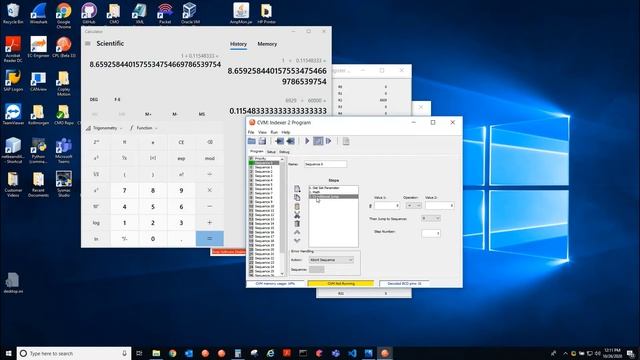The width and height of the screenshot is (640, 360).
Task: Click the delete trash icon beside Steps list
Action: [297, 224]
